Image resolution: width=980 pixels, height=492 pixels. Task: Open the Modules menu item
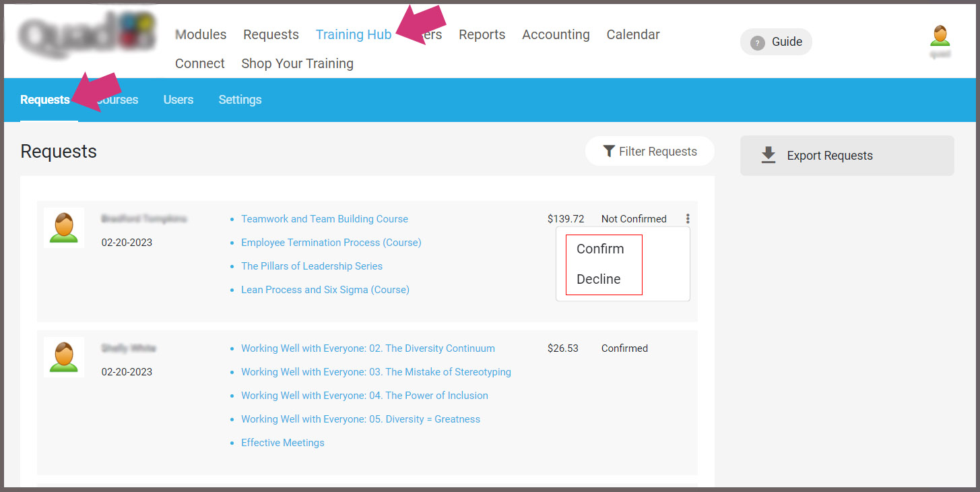click(x=201, y=34)
